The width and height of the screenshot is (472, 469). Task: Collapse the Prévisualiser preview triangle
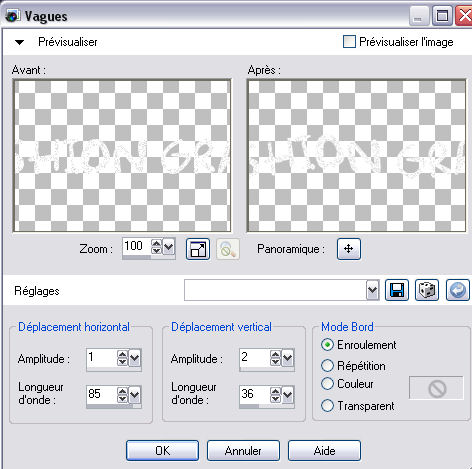click(20, 42)
